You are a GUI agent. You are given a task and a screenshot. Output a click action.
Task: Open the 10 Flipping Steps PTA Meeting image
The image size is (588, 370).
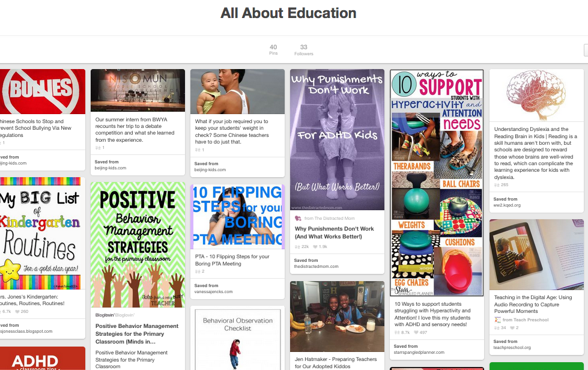[x=237, y=217]
